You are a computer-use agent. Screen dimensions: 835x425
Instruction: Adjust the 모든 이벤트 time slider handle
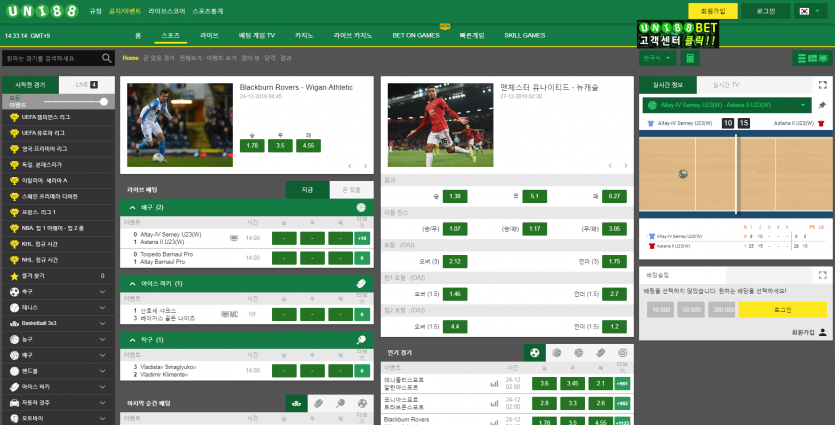tap(104, 102)
